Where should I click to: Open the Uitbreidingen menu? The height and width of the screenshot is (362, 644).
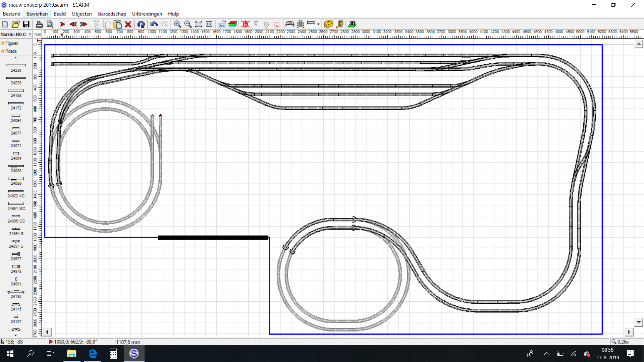[x=147, y=14]
